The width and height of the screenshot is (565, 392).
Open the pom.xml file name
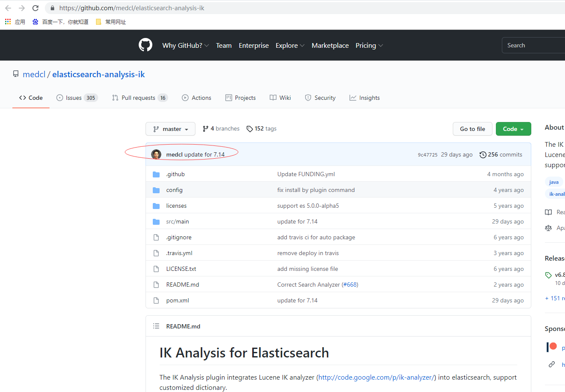coord(178,300)
